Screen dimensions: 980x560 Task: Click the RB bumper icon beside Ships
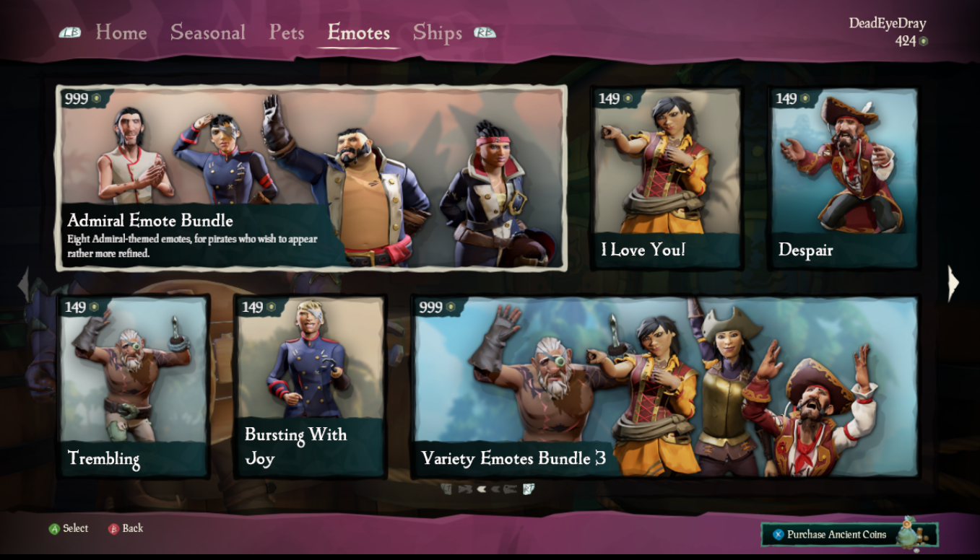(485, 32)
